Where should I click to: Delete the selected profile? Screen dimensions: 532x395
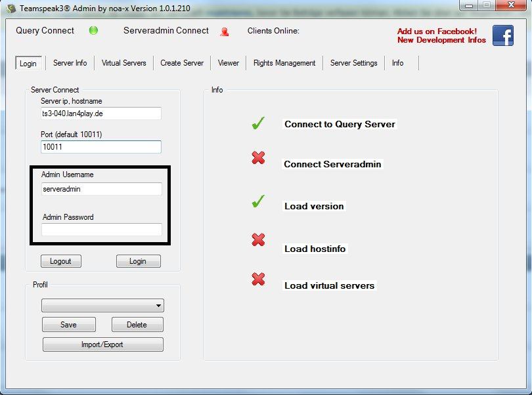(137, 325)
